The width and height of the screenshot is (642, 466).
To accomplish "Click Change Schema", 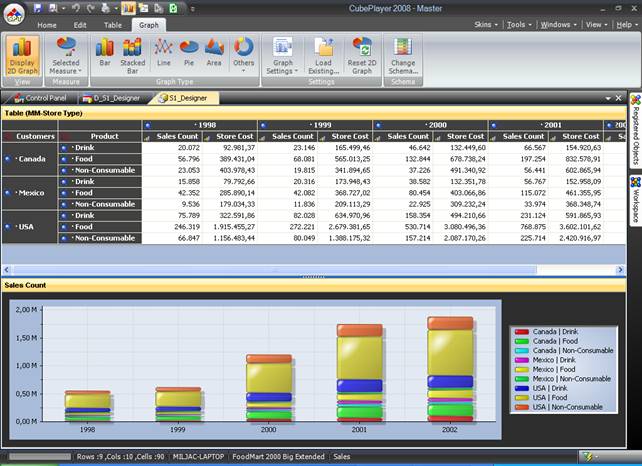I will (x=403, y=56).
